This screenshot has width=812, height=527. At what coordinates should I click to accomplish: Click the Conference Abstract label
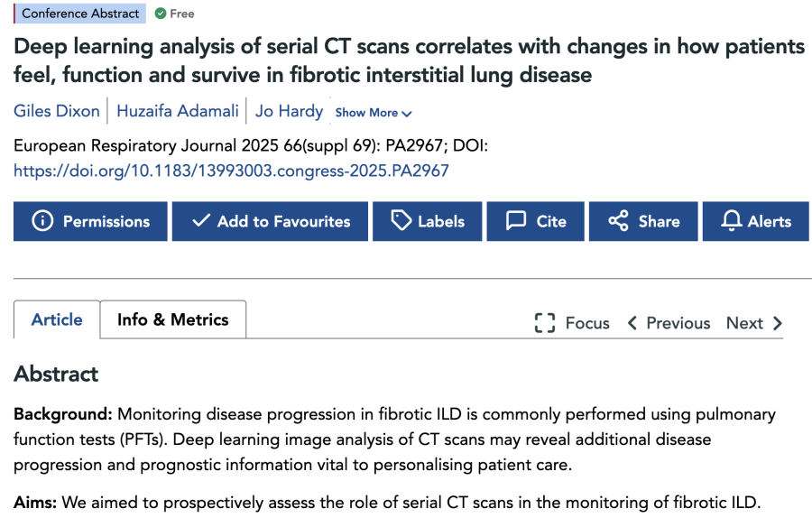point(79,14)
